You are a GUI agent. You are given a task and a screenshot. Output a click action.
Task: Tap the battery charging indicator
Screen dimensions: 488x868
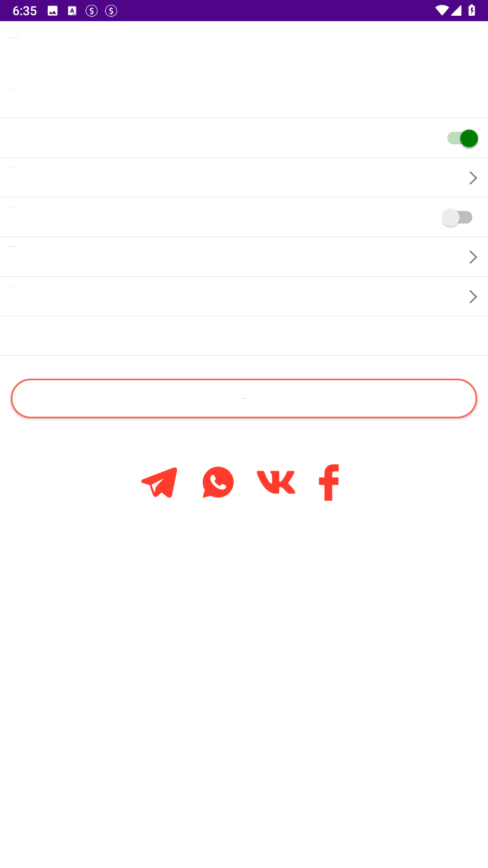pos(472,10)
